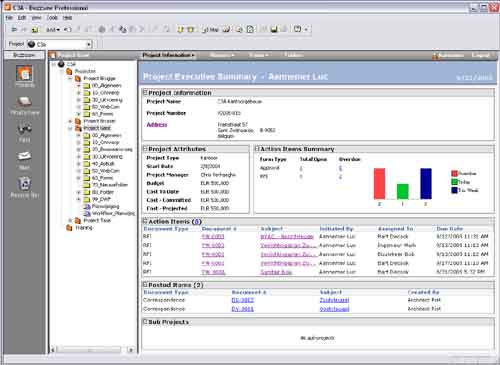Click 50_WebCam folder icon under Project Brugge
Screen dimensions: 500x365
pyautogui.click(x=87, y=107)
